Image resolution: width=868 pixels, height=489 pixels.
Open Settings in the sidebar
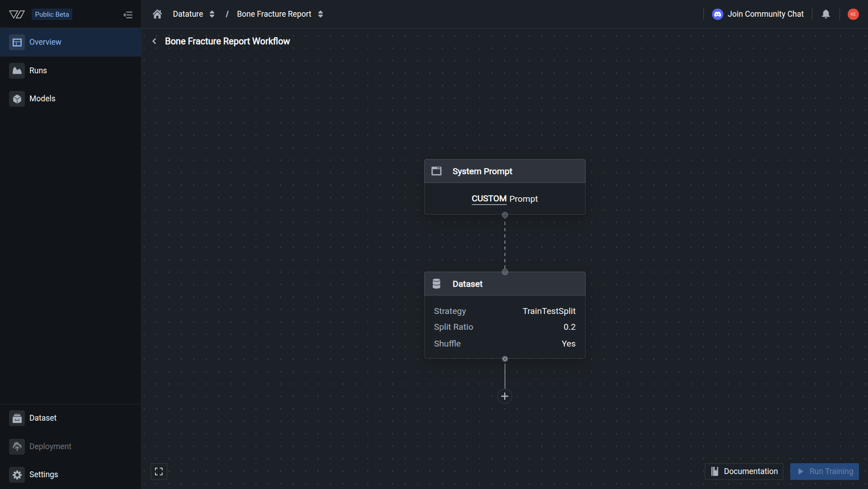[x=71, y=475]
